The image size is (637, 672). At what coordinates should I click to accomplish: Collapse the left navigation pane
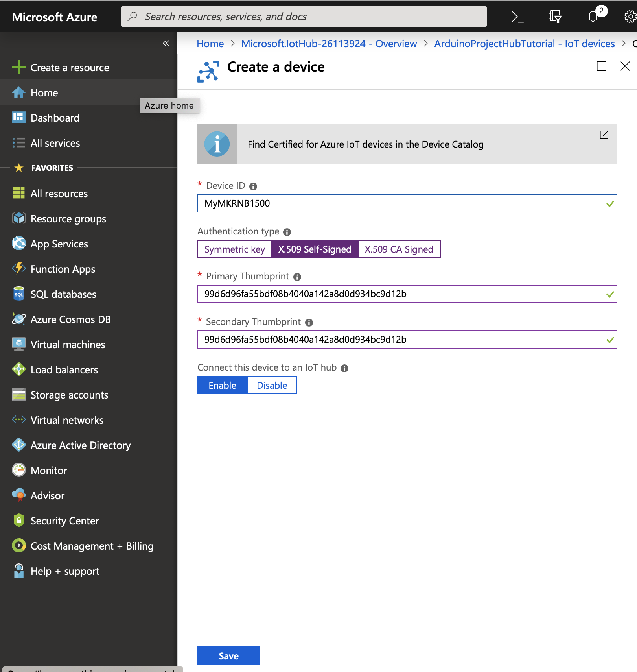click(x=166, y=43)
